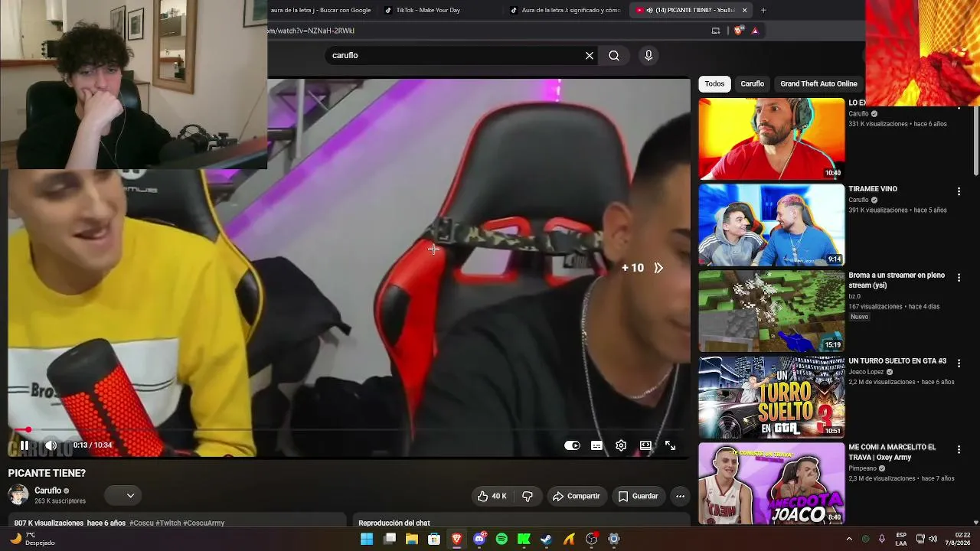The image size is (980, 551).
Task: Show hidden system tray icons
Action: pyautogui.click(x=849, y=539)
